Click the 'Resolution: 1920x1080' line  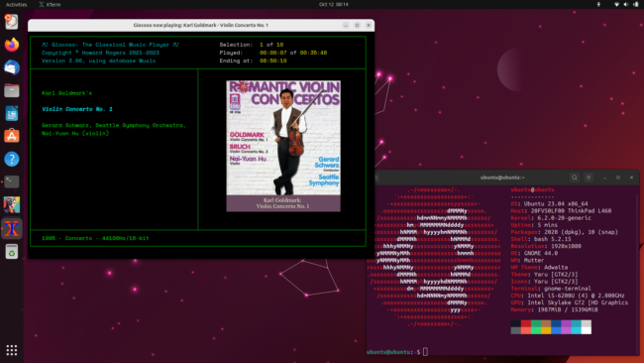546,246
